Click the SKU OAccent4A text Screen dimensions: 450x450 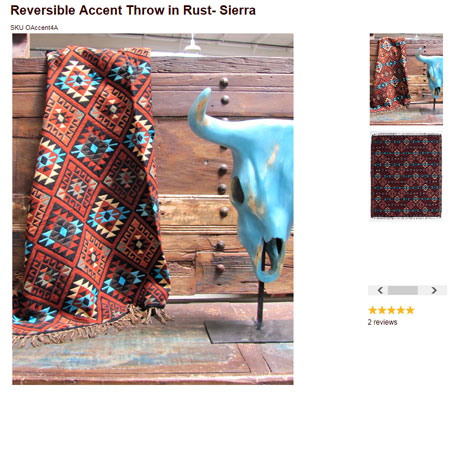[x=34, y=28]
